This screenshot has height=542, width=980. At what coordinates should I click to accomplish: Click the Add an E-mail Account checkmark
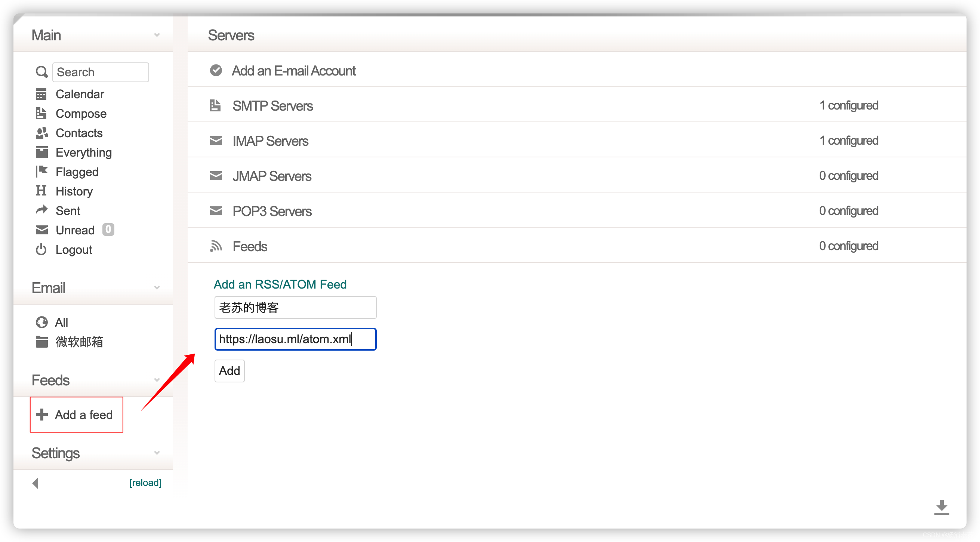216,70
